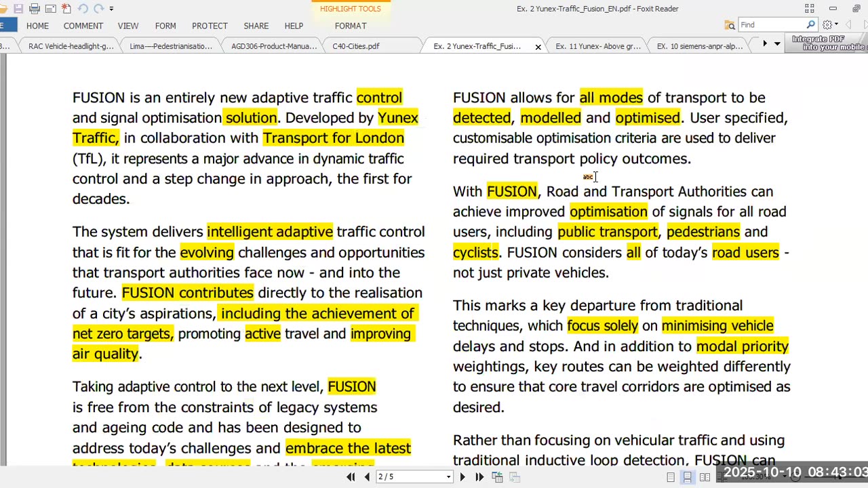Open the COMMENT ribbon tab

coord(83,26)
